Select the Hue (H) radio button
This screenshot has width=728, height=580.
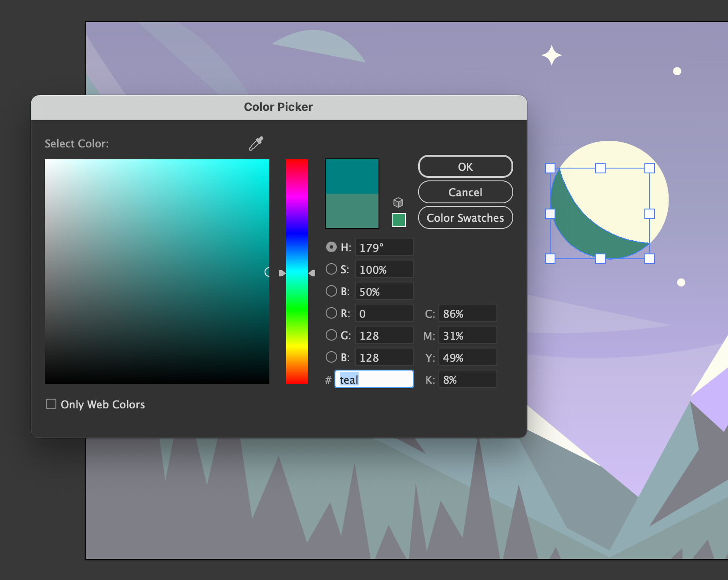coord(331,247)
